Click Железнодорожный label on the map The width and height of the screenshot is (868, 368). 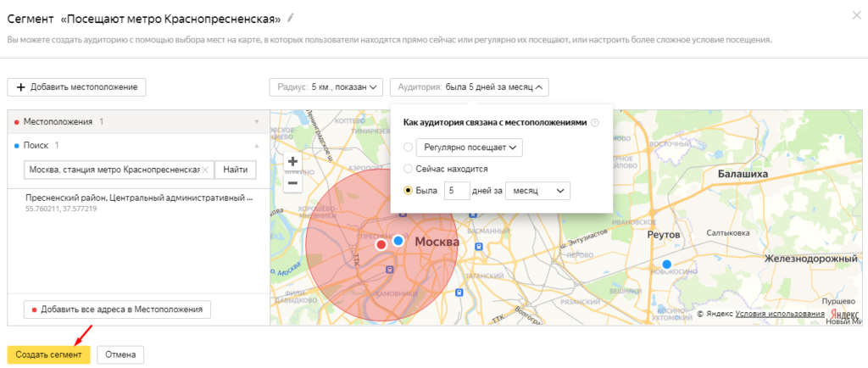coord(811,259)
